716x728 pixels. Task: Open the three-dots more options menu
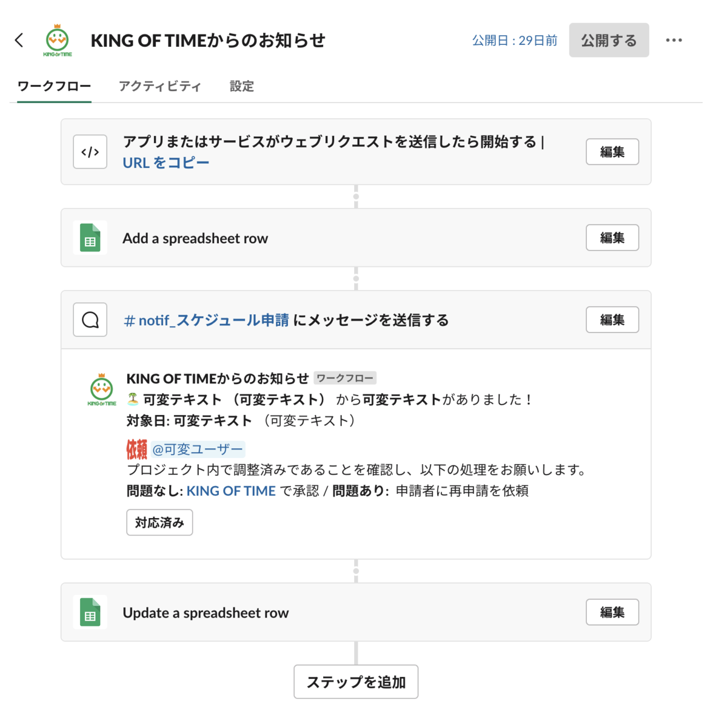(x=674, y=40)
